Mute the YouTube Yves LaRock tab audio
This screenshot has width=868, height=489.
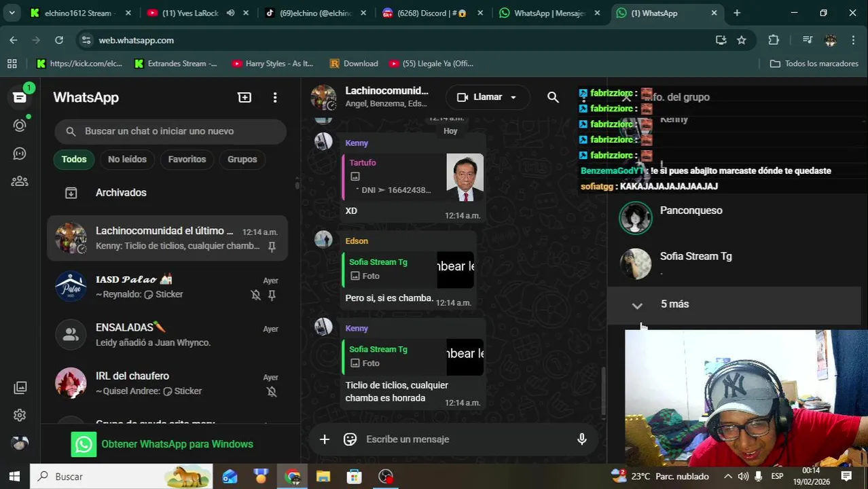231,13
